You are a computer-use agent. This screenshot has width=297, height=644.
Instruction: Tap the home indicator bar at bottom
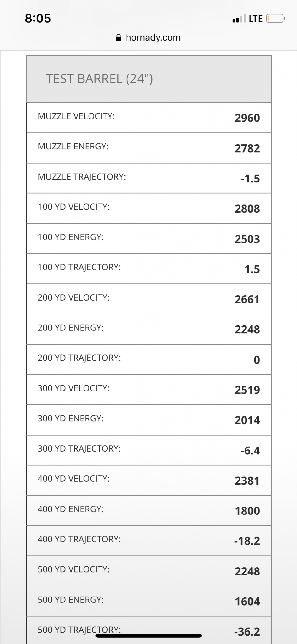[x=148, y=636]
